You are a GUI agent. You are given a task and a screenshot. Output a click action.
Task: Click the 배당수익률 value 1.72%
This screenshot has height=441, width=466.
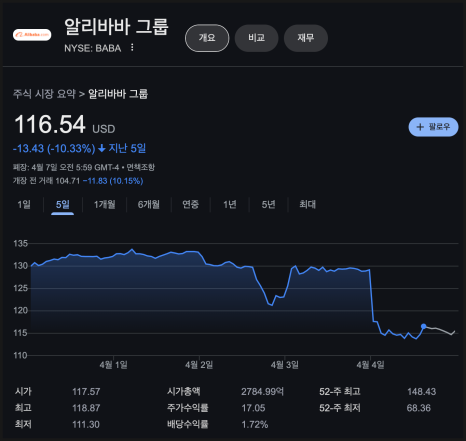[255, 424]
